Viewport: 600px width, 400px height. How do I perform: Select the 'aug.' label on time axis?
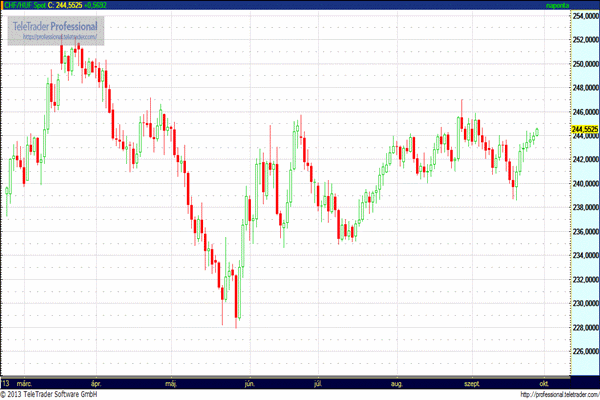pos(398,383)
